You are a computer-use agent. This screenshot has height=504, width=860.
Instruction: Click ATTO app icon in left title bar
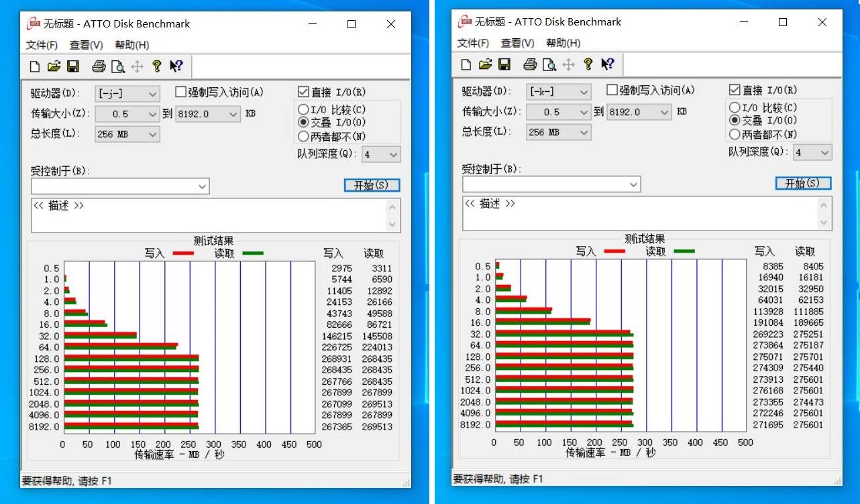point(34,24)
